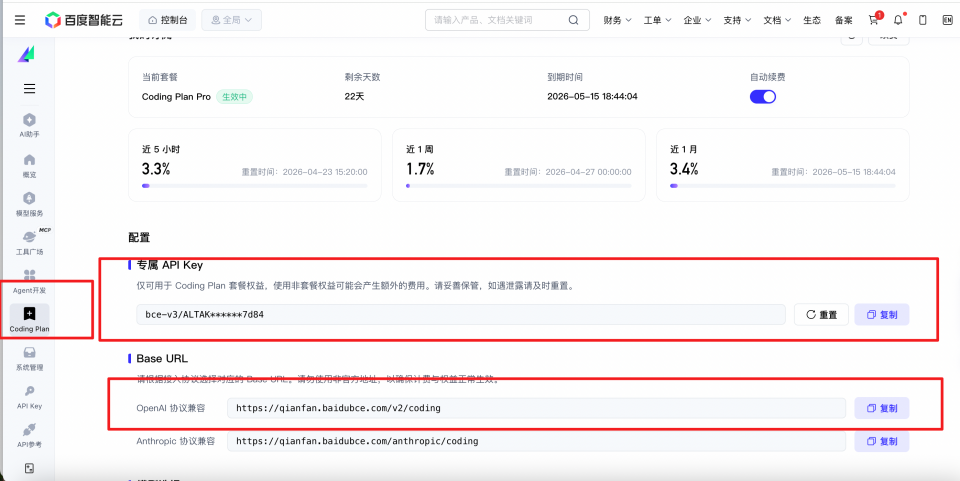This screenshot has width=960, height=481.
Task: Open the shopping cart icon
Action: tap(874, 20)
